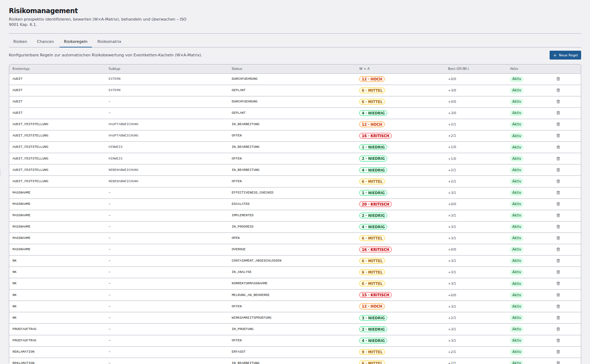Delete NK OFFEN rule

[x=558, y=307]
